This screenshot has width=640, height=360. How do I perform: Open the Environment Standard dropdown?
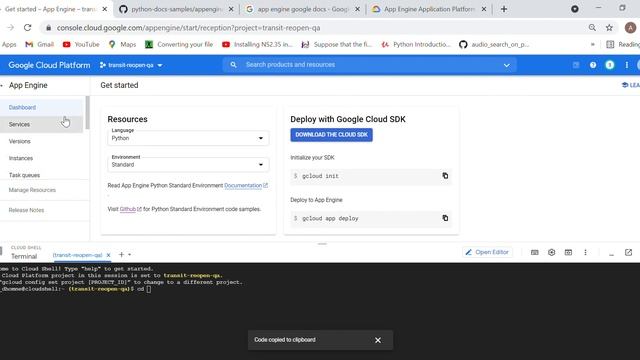point(188,164)
